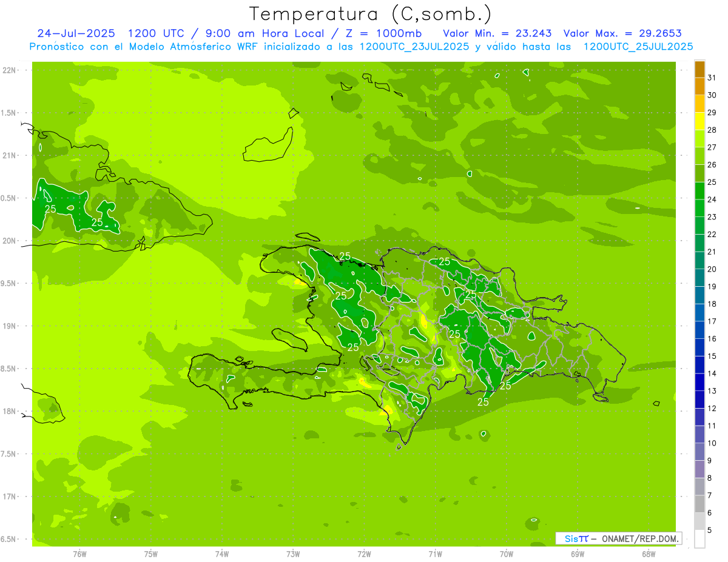Click the colorbar label '10'
The height and width of the screenshot is (562, 728).
712,443
